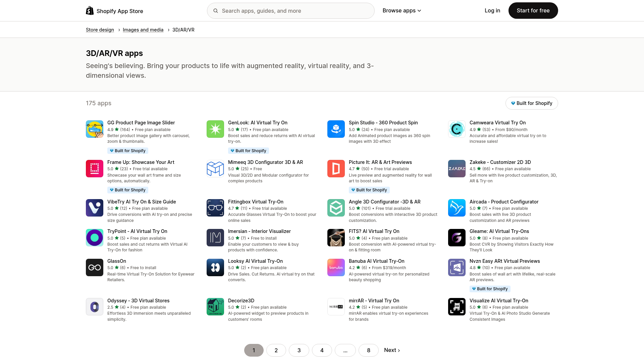
Task: Click Log in link
Action: pos(492,11)
